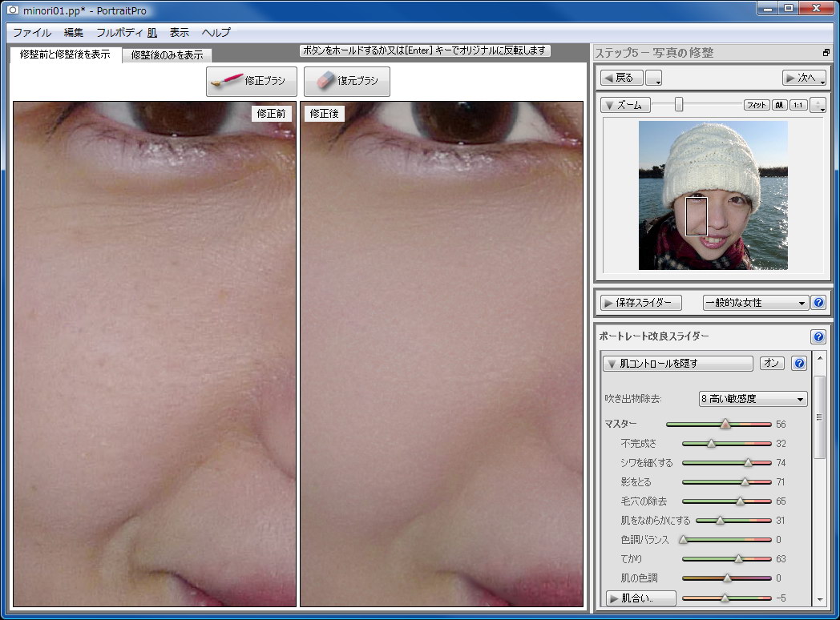Click the zoom slider handle

(x=679, y=104)
